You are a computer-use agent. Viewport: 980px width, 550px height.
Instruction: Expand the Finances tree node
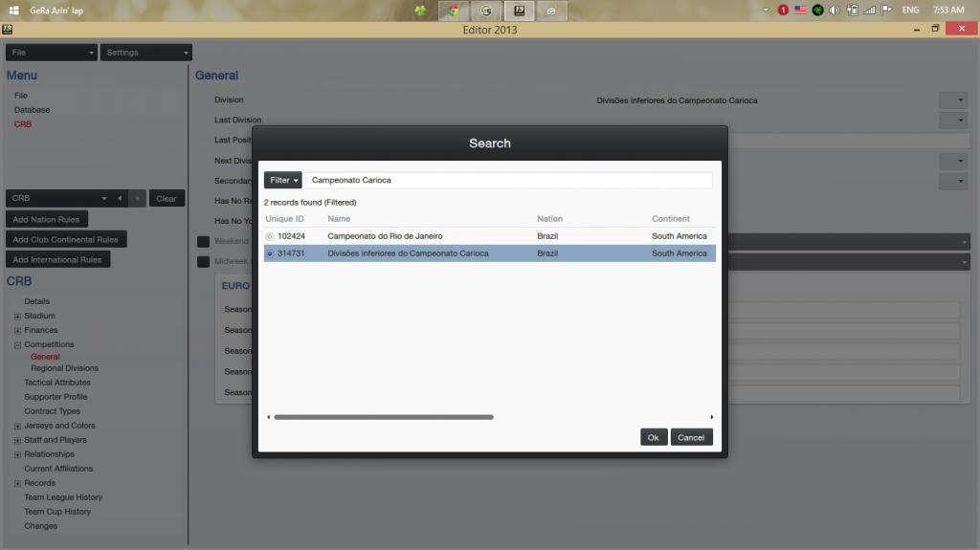click(17, 331)
